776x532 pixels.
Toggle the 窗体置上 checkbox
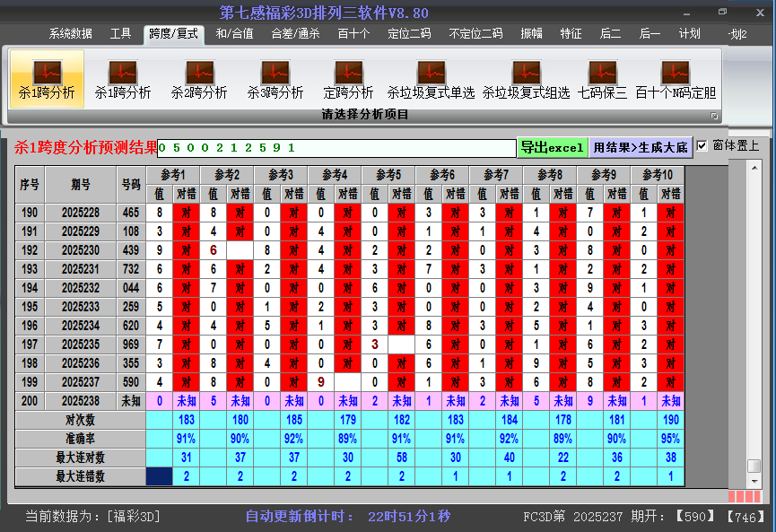tap(702, 145)
